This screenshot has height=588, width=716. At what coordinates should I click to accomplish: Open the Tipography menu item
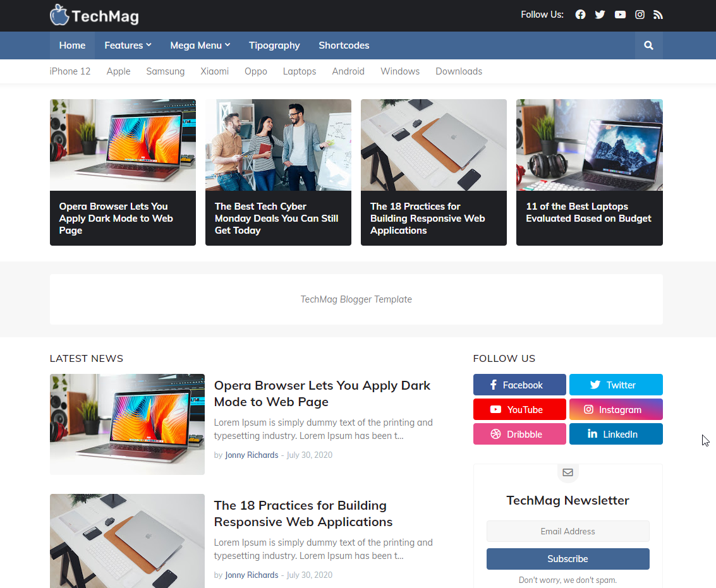274,45
